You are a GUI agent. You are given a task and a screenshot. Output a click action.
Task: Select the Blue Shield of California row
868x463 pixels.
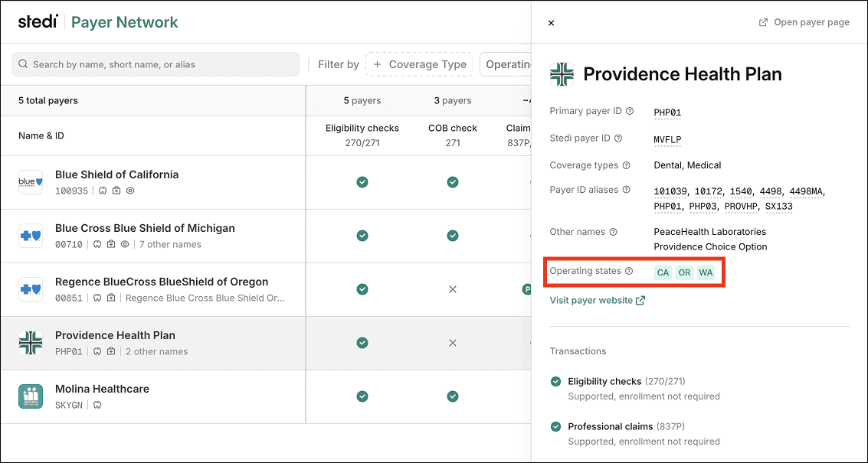tap(266, 182)
